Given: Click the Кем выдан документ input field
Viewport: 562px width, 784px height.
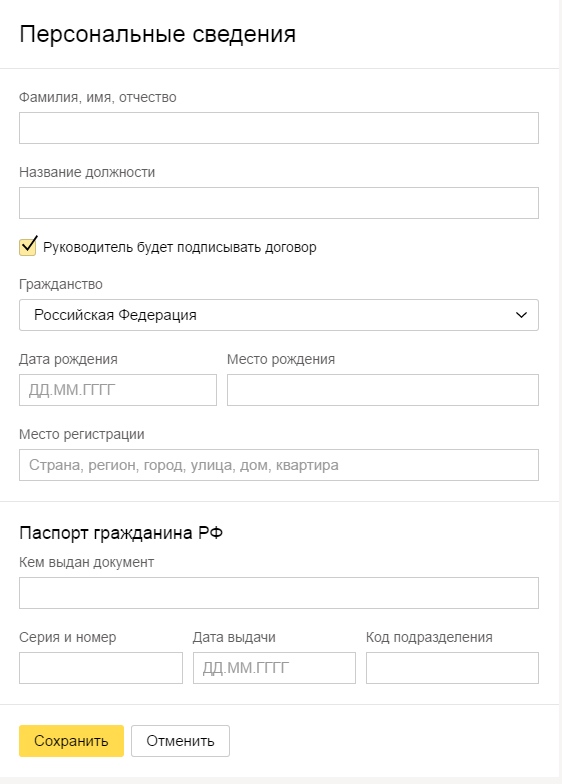Looking at the screenshot, I should tap(279, 593).
